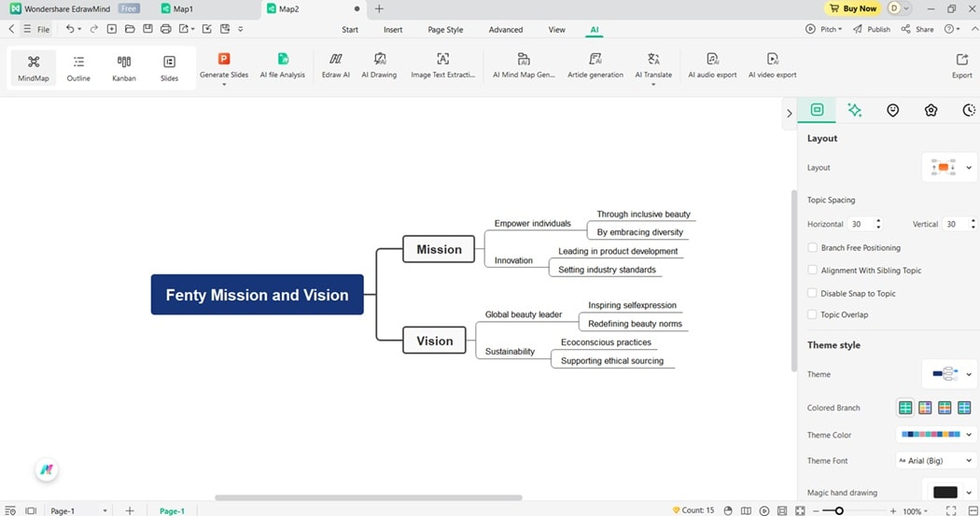This screenshot has width=980, height=516.
Task: Click the Magic hand drawing black swatch
Action: 945,493
